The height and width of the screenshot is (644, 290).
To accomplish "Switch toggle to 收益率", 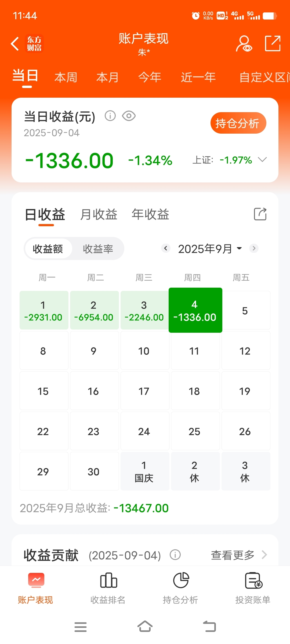I will (98, 249).
